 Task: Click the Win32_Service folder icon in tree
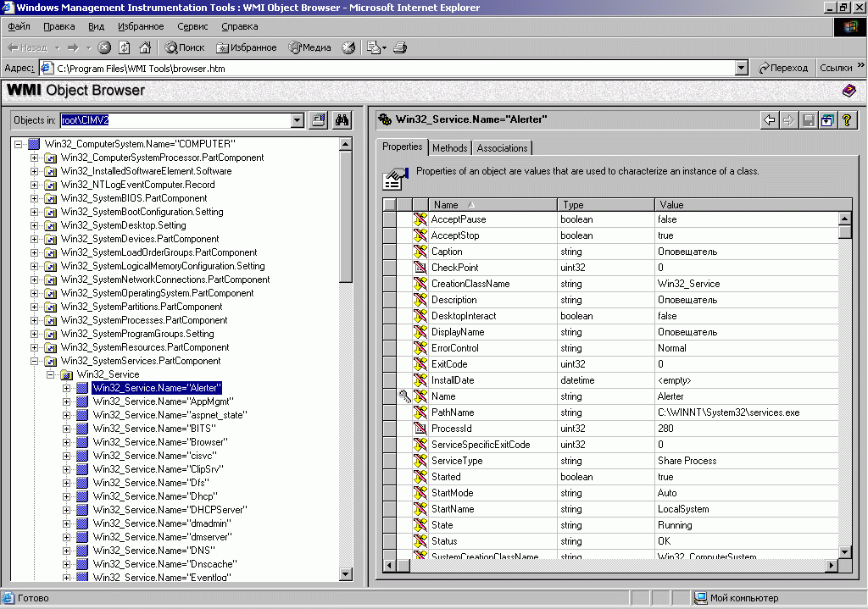66,374
